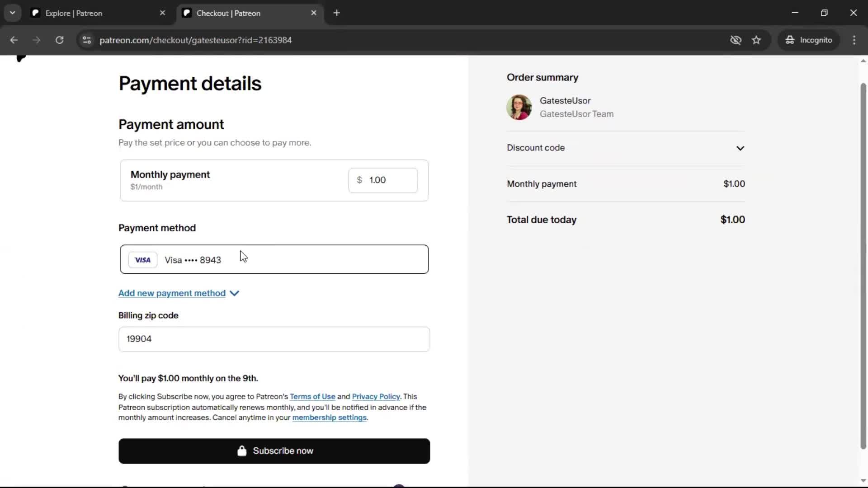This screenshot has width=868, height=488.
Task: Click the scrollbar up arrow
Action: [863, 61]
